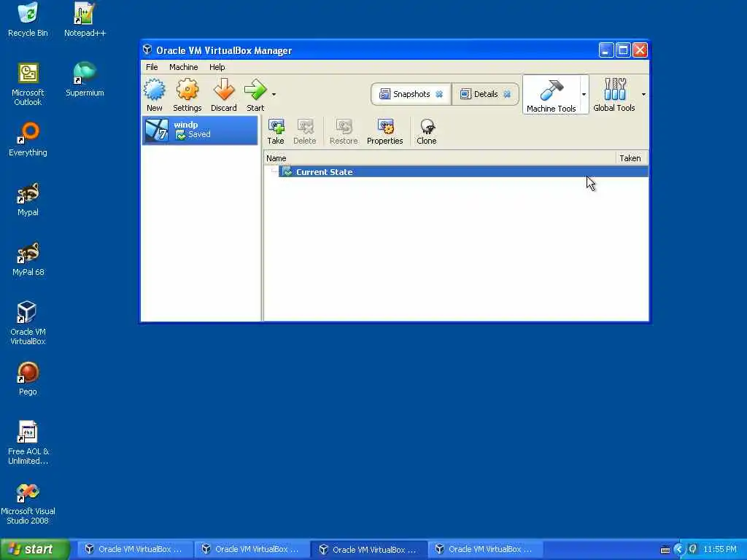Click the active third VirtualBox taskbar button
Viewport: 747px width, 560px height.
pyautogui.click(x=368, y=550)
